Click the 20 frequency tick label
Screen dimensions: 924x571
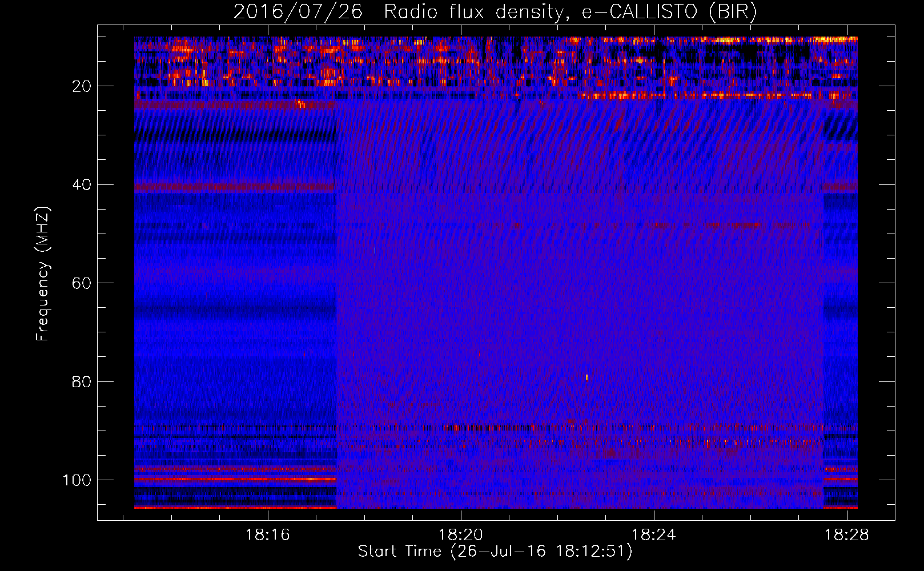point(82,86)
